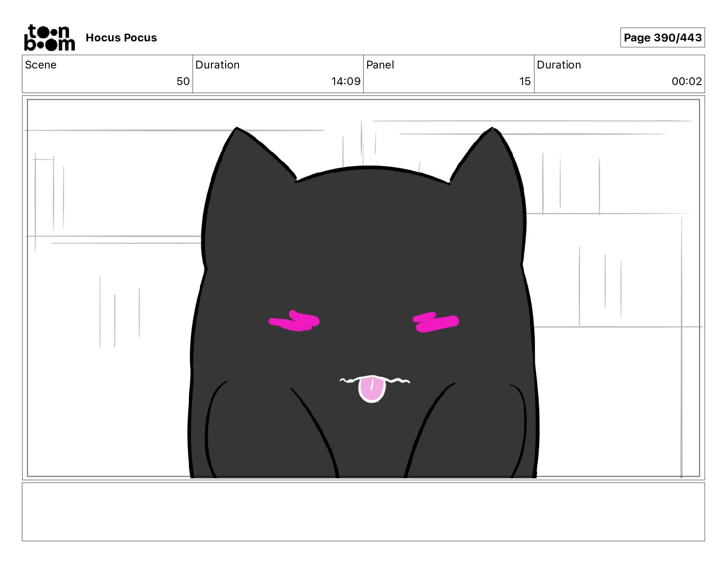The height and width of the screenshot is (563, 728).
Task: Click the scene duration value '14:09'
Action: 346,81
